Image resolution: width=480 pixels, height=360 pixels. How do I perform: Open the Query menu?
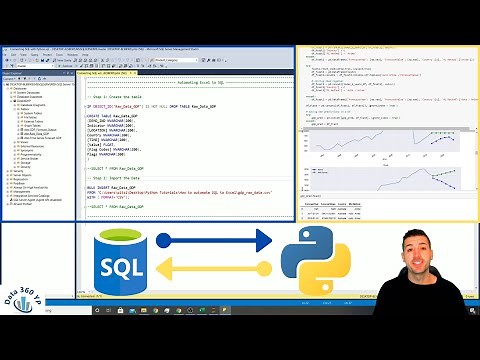[x=35, y=55]
